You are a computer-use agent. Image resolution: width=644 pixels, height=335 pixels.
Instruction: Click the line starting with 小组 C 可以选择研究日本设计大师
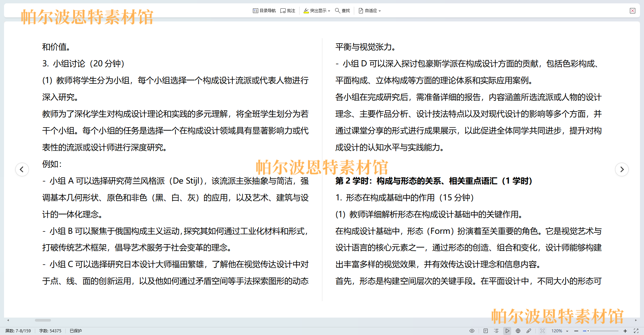coord(175,264)
